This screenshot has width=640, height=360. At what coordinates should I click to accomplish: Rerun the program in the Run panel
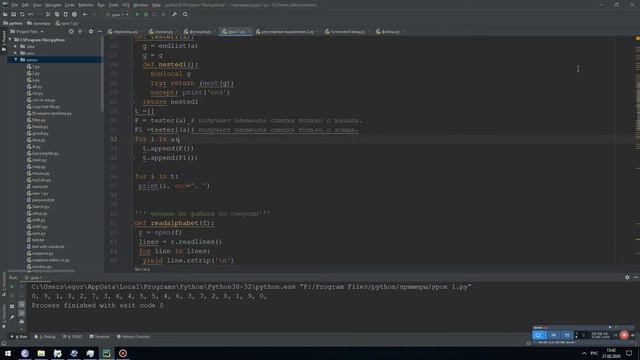tap(12, 287)
